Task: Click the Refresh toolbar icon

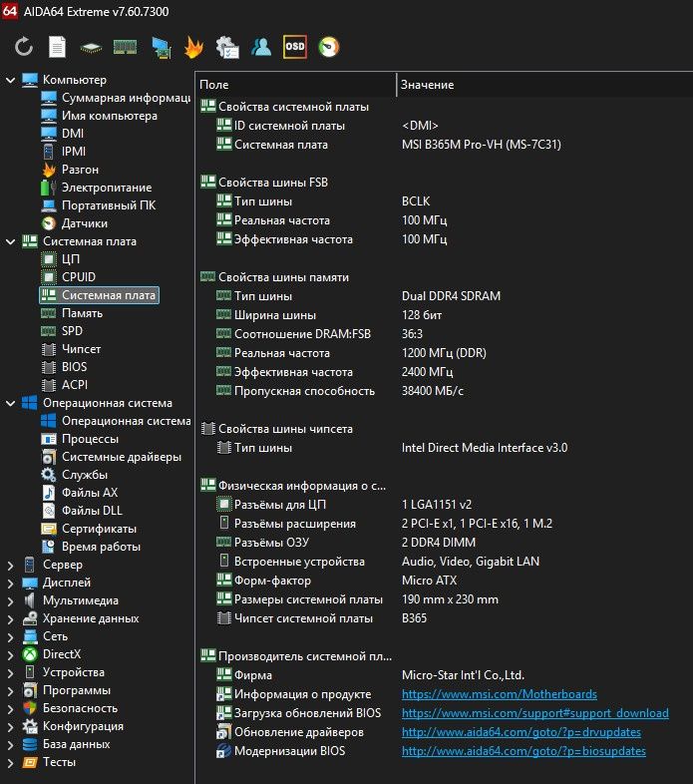Action: pyautogui.click(x=24, y=47)
